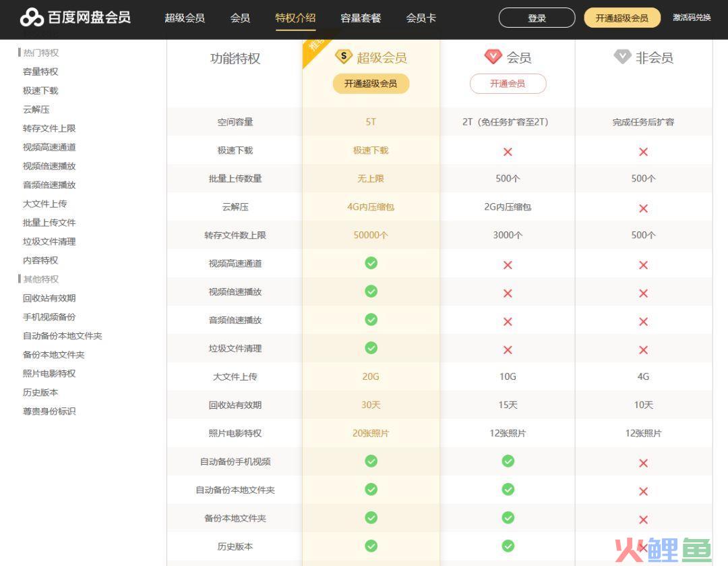Click green check for 历史版本 in 会员 column
Image resolution: width=728 pixels, height=566 pixels.
click(508, 546)
